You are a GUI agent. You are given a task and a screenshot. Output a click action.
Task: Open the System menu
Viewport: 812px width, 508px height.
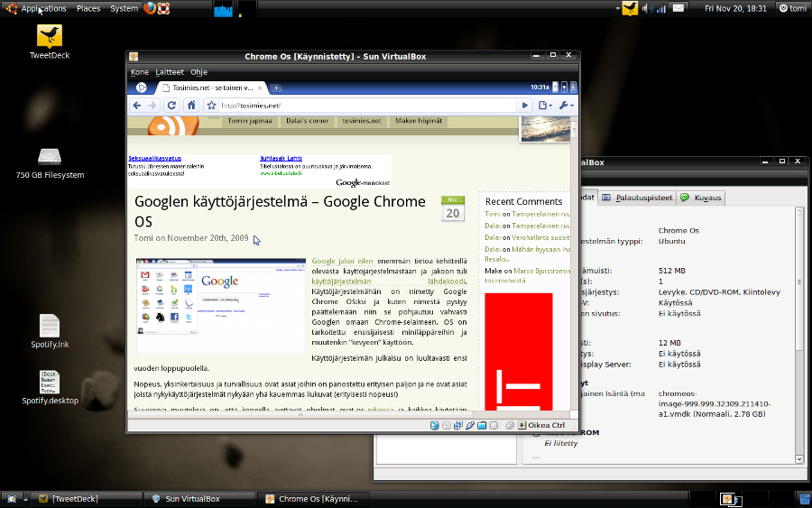pyautogui.click(x=124, y=8)
